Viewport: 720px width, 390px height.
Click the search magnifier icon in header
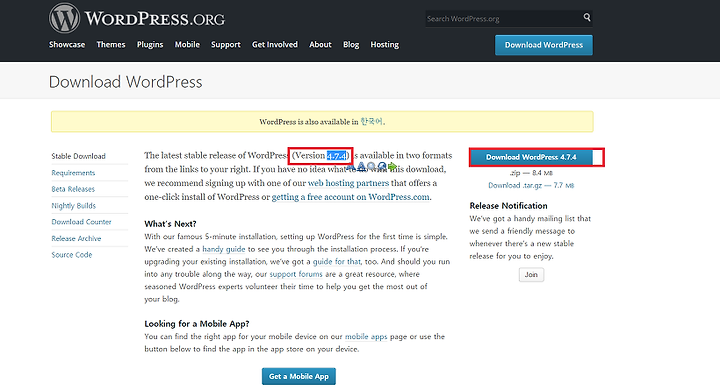[x=587, y=17]
